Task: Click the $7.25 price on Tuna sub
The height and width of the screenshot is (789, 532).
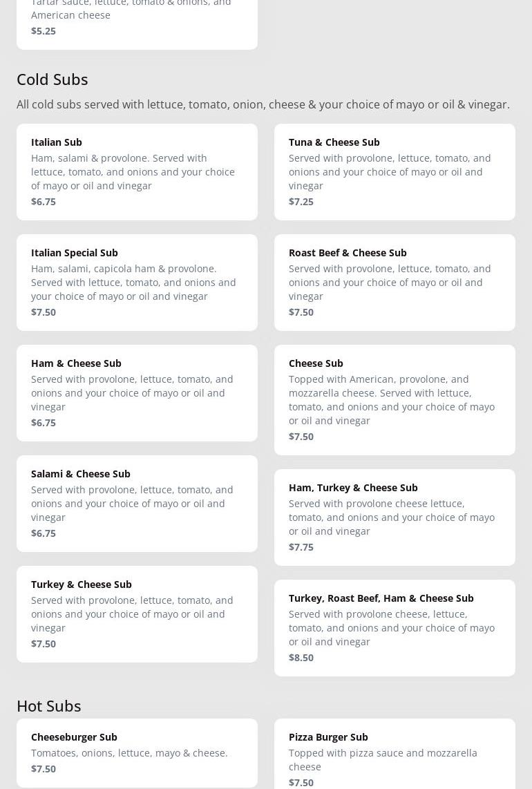Action: coord(301,202)
